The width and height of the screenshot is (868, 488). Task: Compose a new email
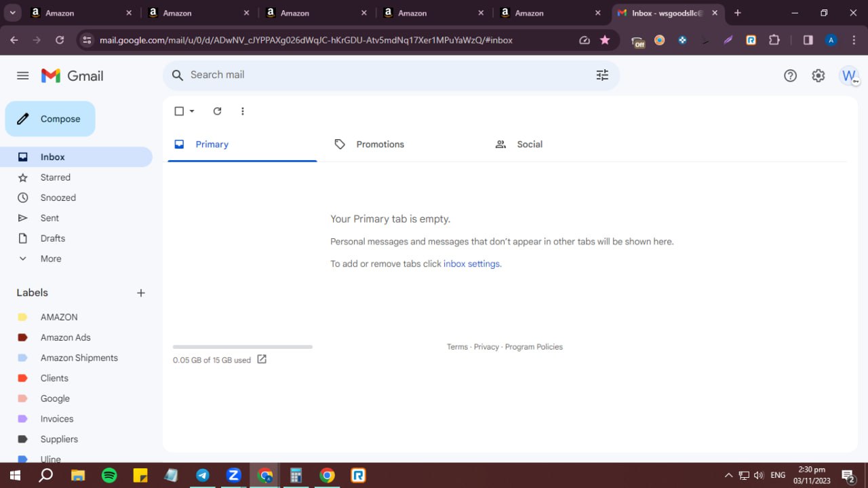pyautogui.click(x=50, y=119)
